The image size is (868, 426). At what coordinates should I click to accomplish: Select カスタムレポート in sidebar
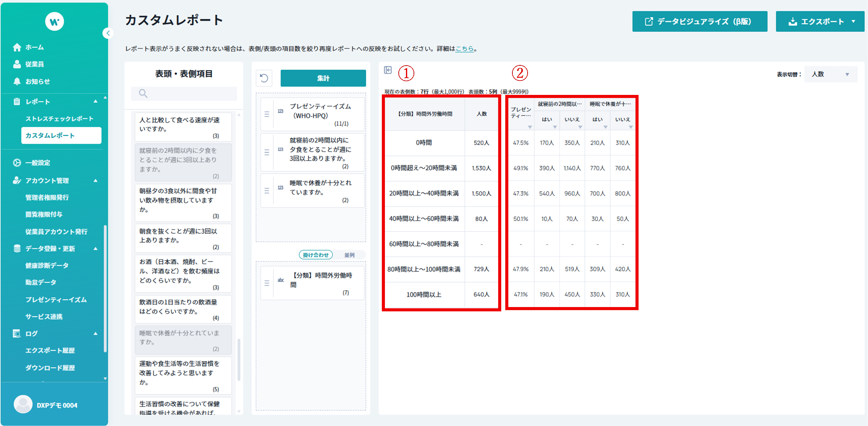tap(61, 135)
